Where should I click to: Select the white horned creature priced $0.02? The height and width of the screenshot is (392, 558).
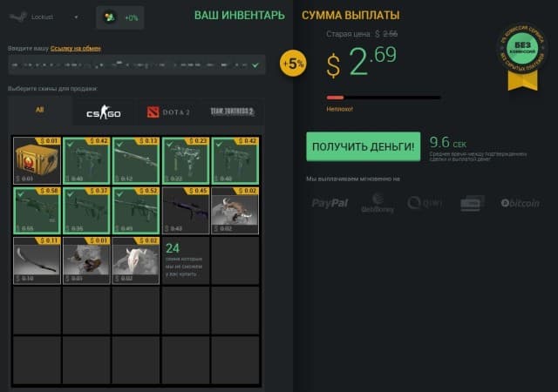(136, 260)
